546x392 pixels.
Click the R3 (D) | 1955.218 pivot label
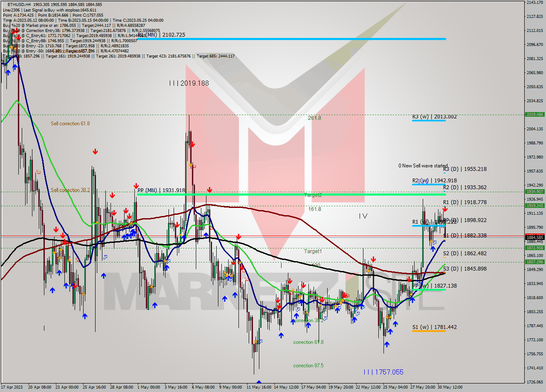[465, 169]
